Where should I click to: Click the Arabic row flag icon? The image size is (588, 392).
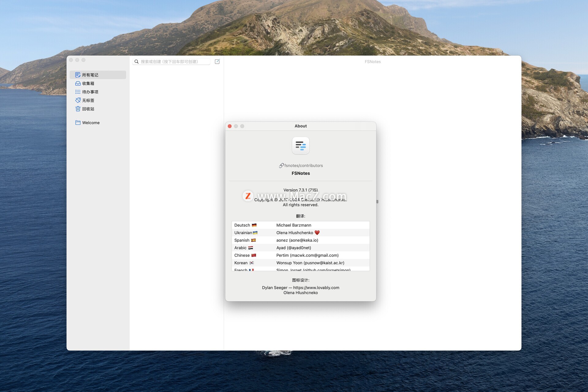click(251, 248)
